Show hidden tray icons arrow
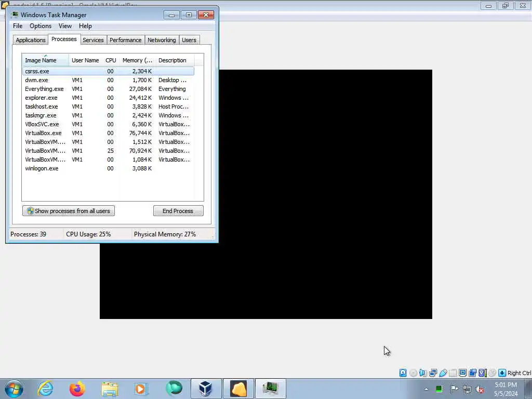The image size is (532, 399). click(x=426, y=389)
